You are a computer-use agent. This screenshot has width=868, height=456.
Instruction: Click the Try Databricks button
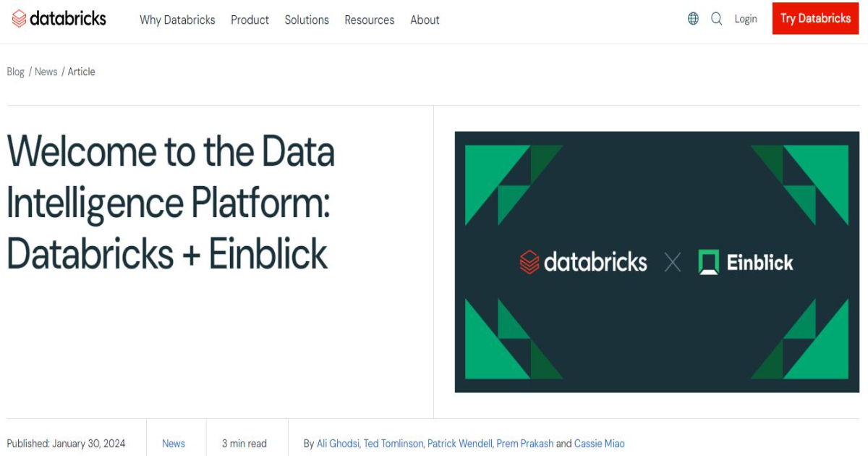815,19
